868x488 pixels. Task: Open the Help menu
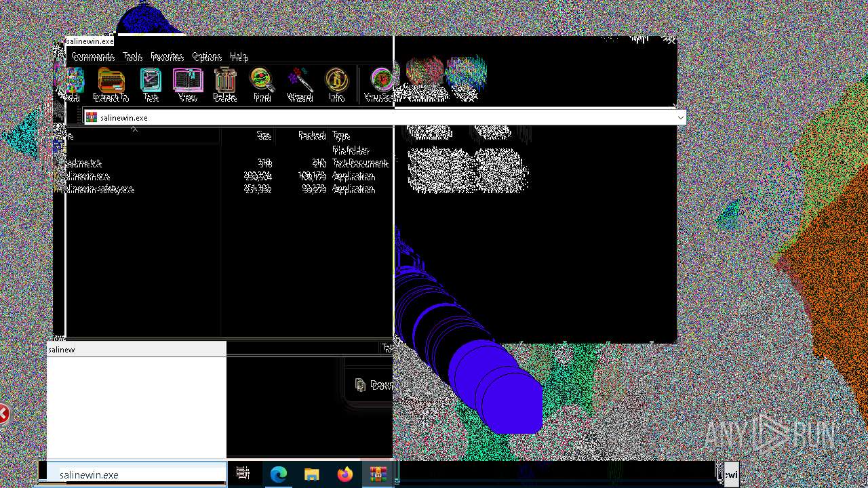[x=239, y=56]
